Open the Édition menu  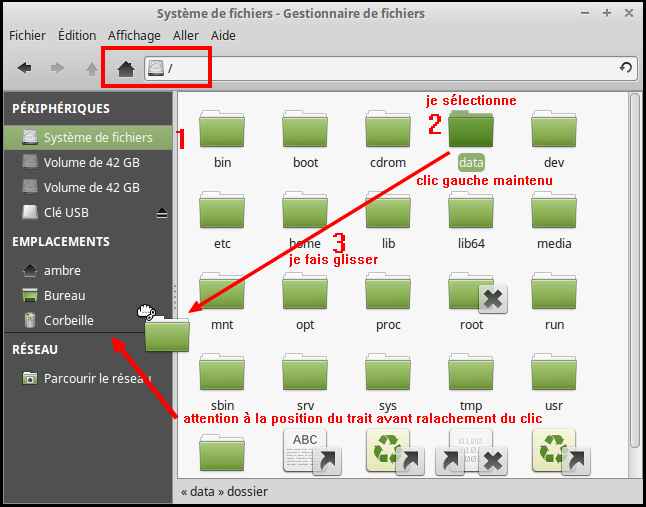point(77,35)
